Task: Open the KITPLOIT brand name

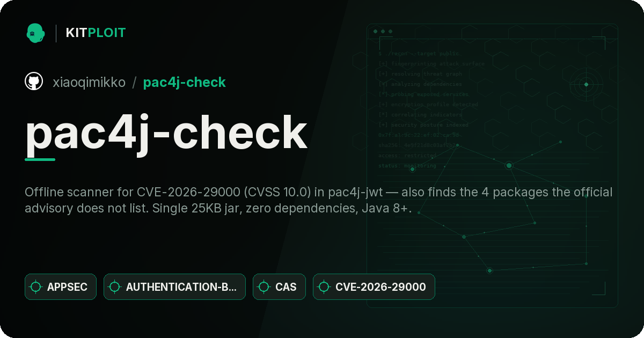Action: coord(96,33)
